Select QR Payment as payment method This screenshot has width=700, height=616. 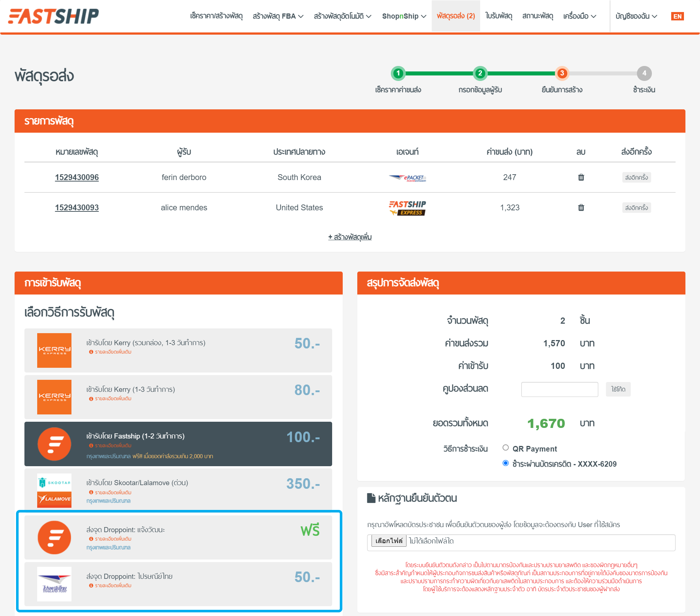click(x=506, y=447)
